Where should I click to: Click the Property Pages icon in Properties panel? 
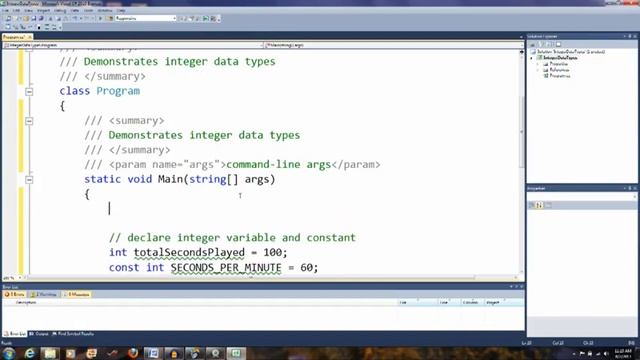click(x=548, y=205)
